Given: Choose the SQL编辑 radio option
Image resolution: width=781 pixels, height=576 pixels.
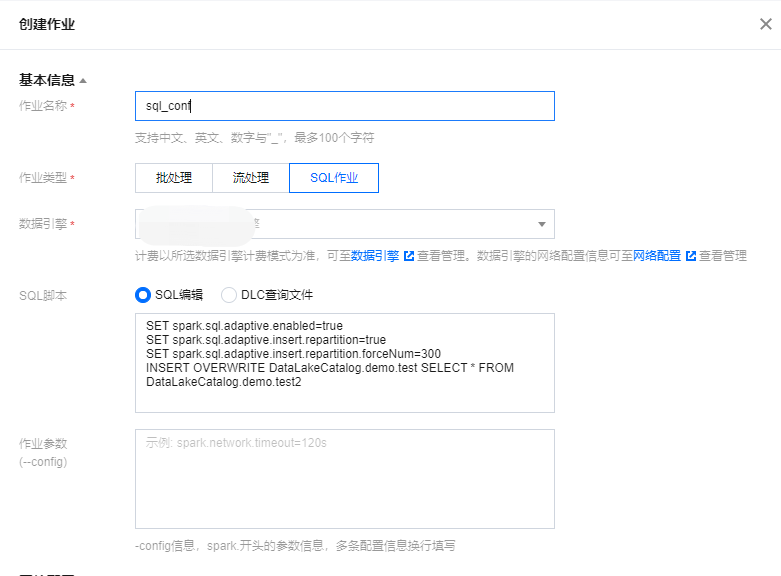Looking at the screenshot, I should (142, 295).
